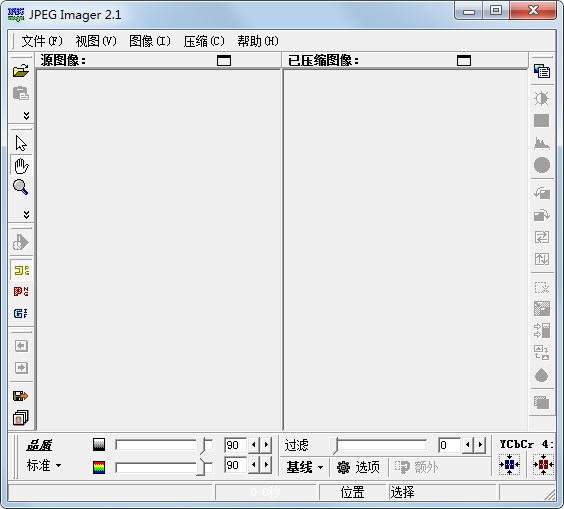Click the 额外 extras button
Image resolution: width=564 pixels, height=509 pixels.
[x=416, y=467]
